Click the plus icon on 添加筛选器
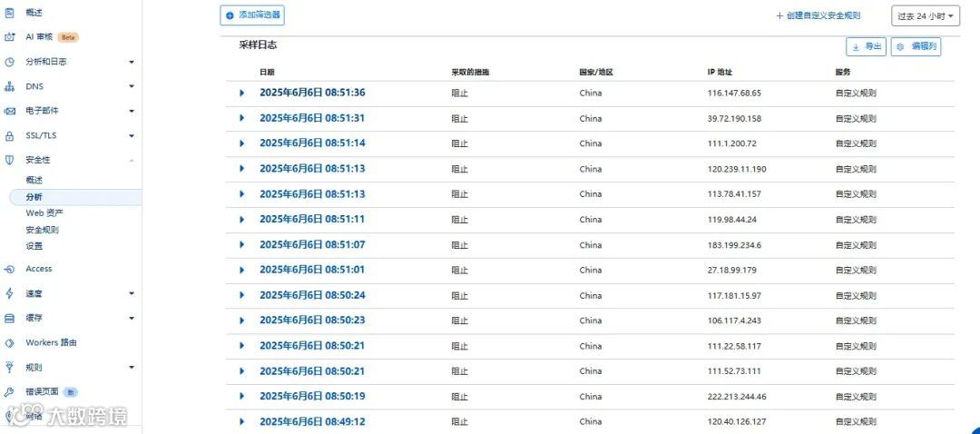980x434 pixels. (x=230, y=15)
